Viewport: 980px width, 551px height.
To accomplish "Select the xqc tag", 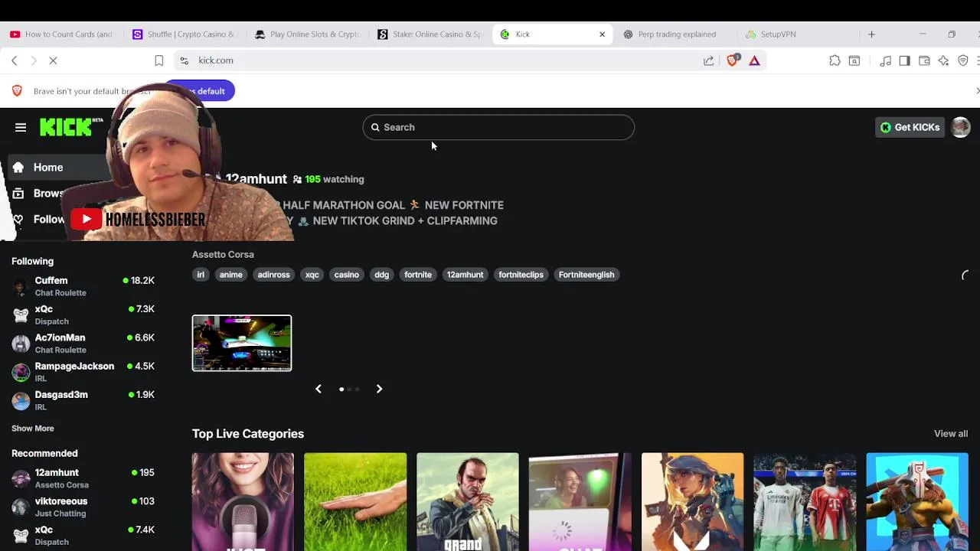I will pyautogui.click(x=312, y=275).
